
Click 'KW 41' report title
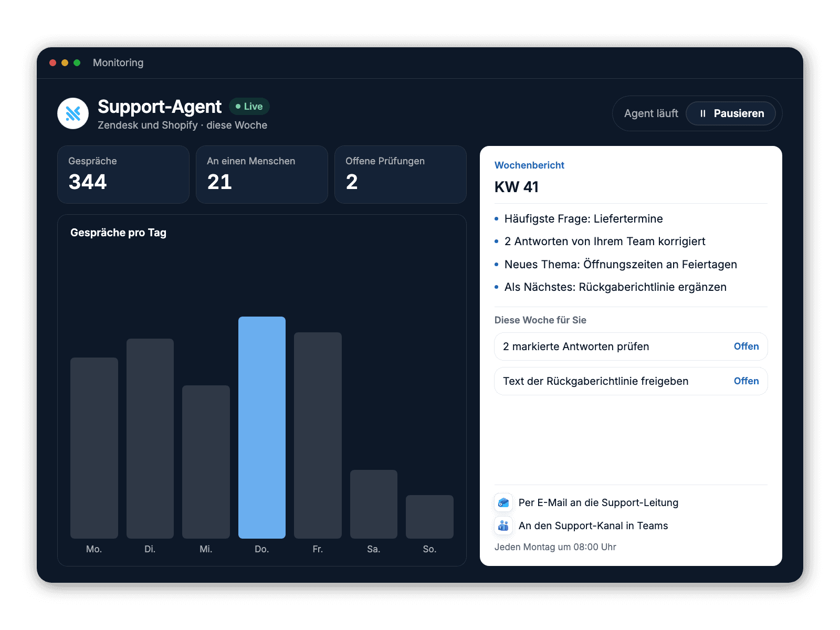(x=517, y=187)
